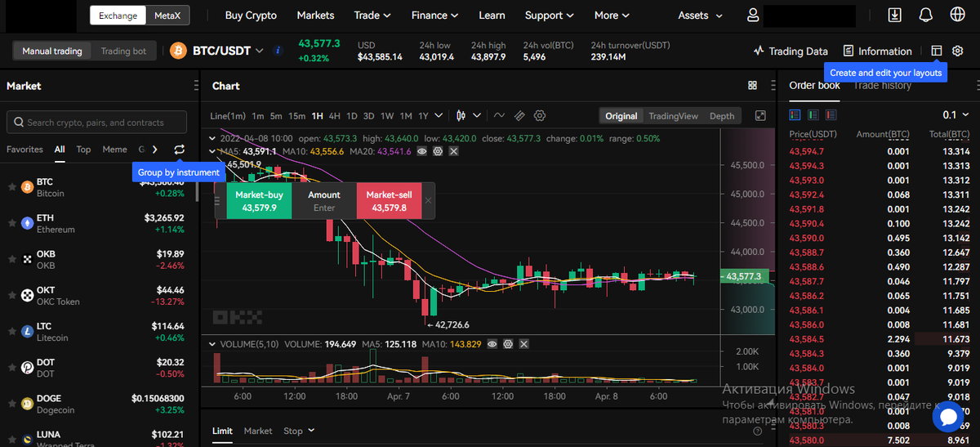
Task: Collapse the MA indicator legend chevron
Action: [x=214, y=151]
